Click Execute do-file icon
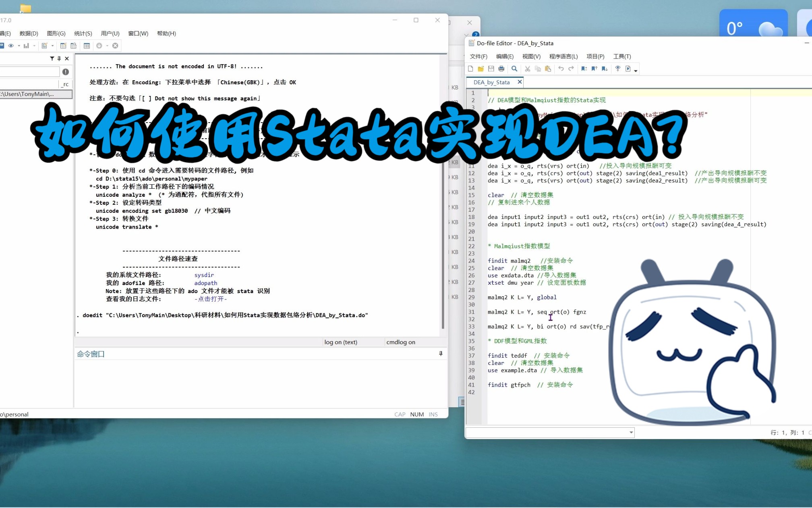The width and height of the screenshot is (812, 508). 628,69
